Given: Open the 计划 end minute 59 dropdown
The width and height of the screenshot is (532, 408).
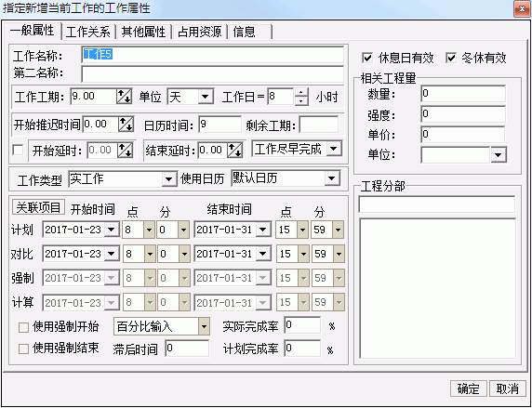Looking at the screenshot, I should [338, 230].
